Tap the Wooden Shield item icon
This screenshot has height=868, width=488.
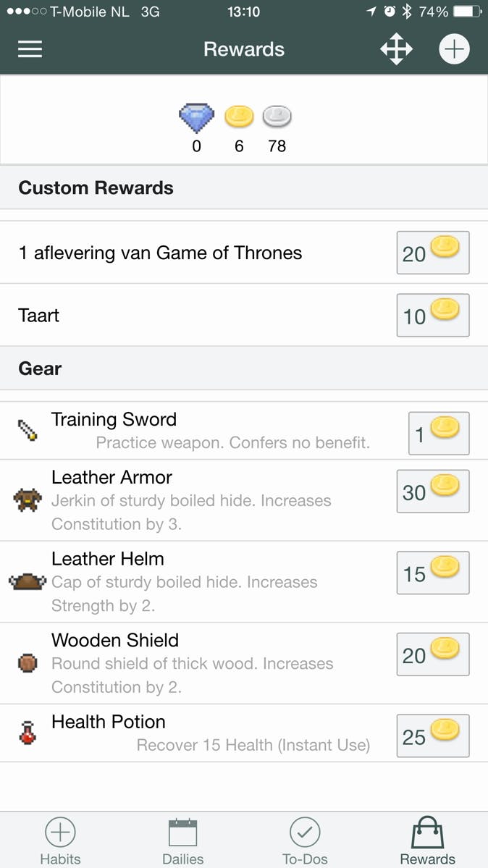28,662
